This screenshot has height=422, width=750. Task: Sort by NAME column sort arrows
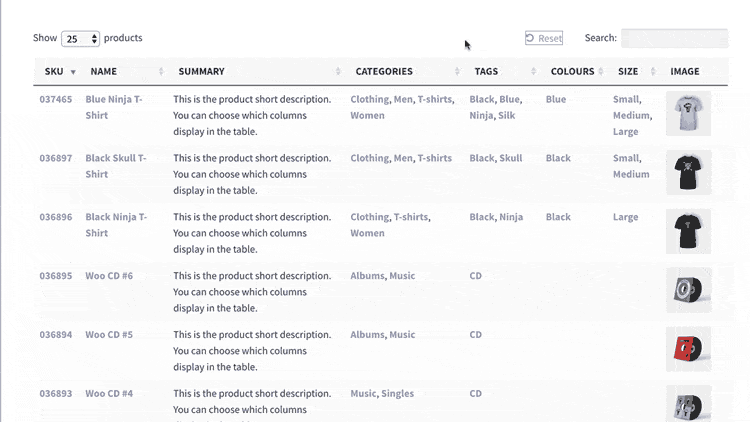coord(161,71)
